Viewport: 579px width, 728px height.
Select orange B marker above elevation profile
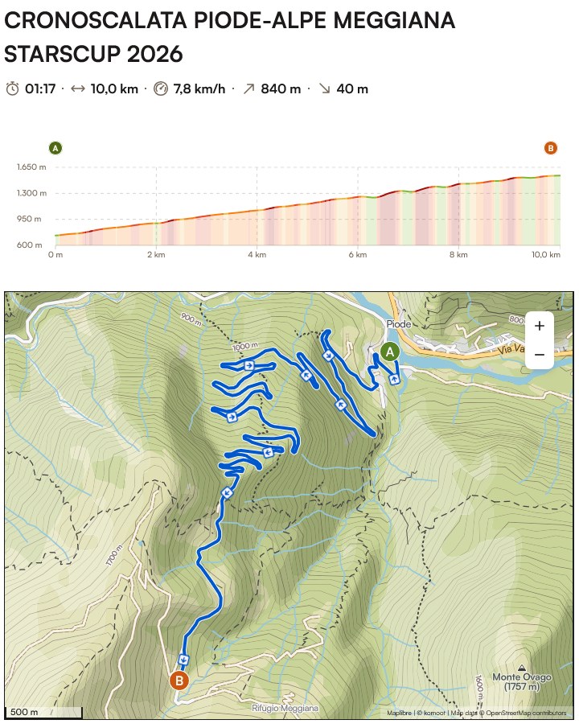(551, 148)
